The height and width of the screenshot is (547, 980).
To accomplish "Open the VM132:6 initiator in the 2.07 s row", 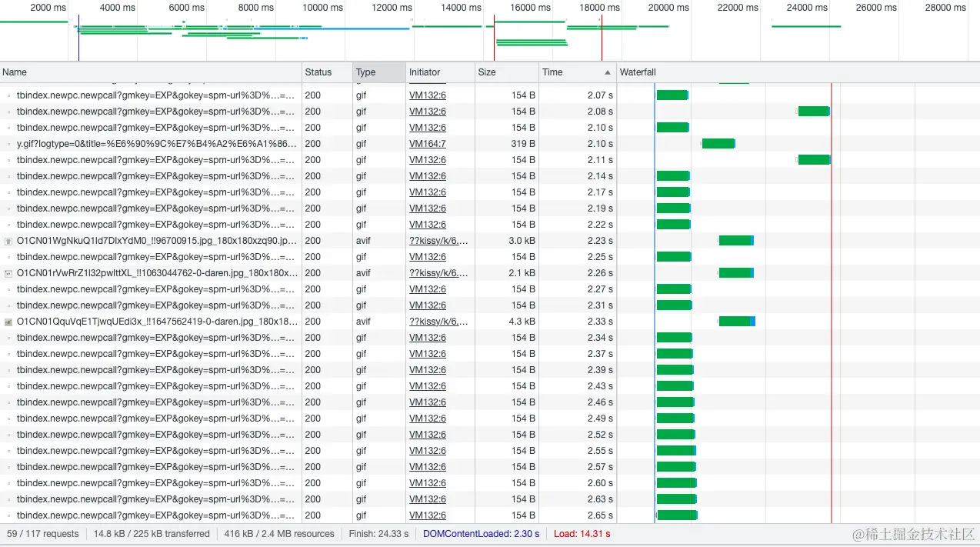I will tap(428, 95).
